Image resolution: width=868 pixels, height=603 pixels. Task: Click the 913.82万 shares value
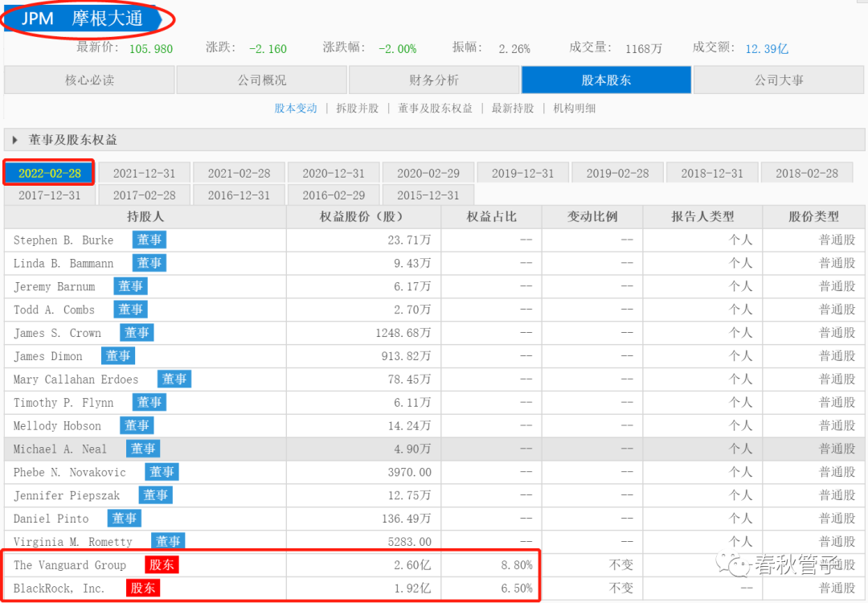click(407, 356)
